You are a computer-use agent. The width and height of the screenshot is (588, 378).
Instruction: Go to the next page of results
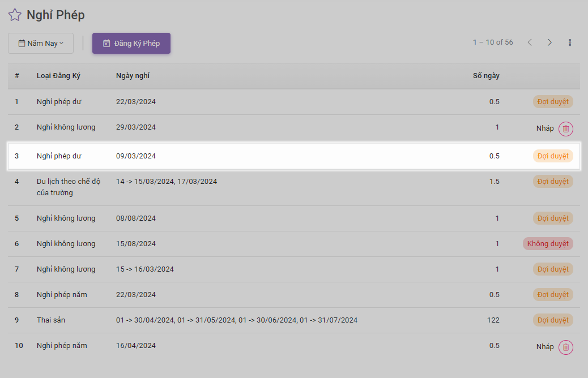click(x=549, y=42)
